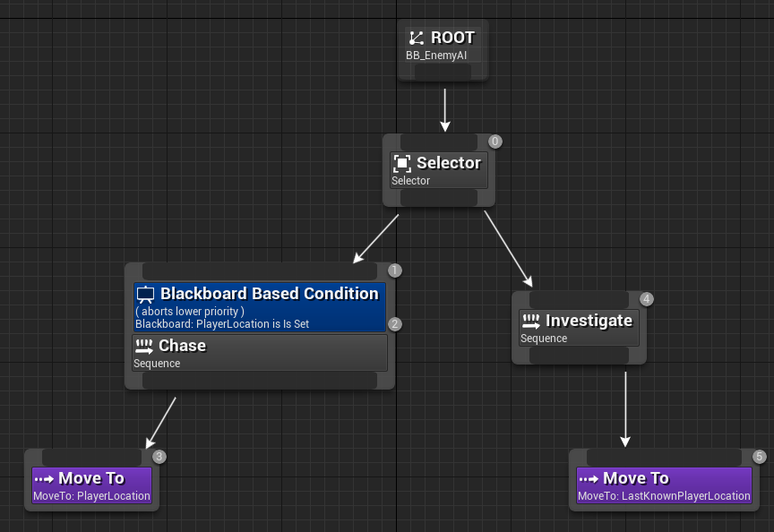The height and width of the screenshot is (532, 774).
Task: Click the Chase sequence icon
Action: click(144, 347)
